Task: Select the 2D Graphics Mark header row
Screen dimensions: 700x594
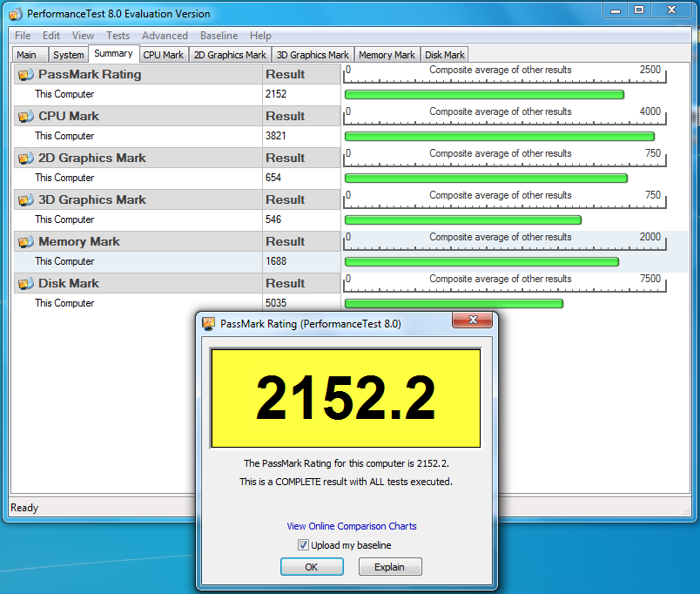Action: point(178,159)
